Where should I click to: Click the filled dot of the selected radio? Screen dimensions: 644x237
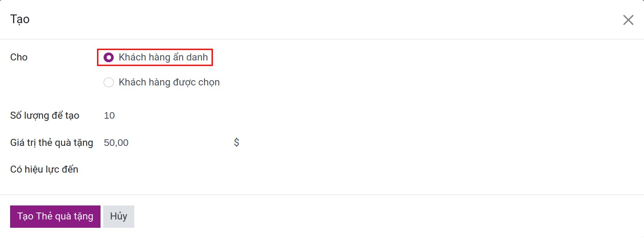[x=108, y=57]
